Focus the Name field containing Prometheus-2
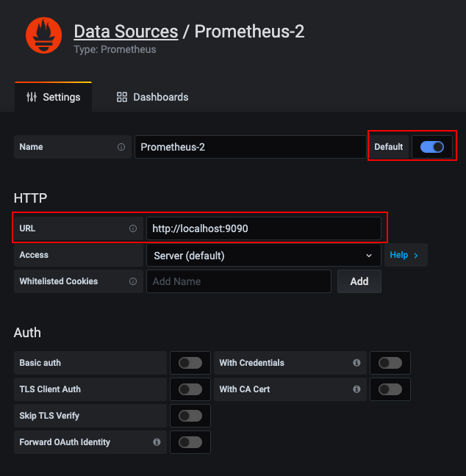The image size is (466, 476). [x=251, y=147]
